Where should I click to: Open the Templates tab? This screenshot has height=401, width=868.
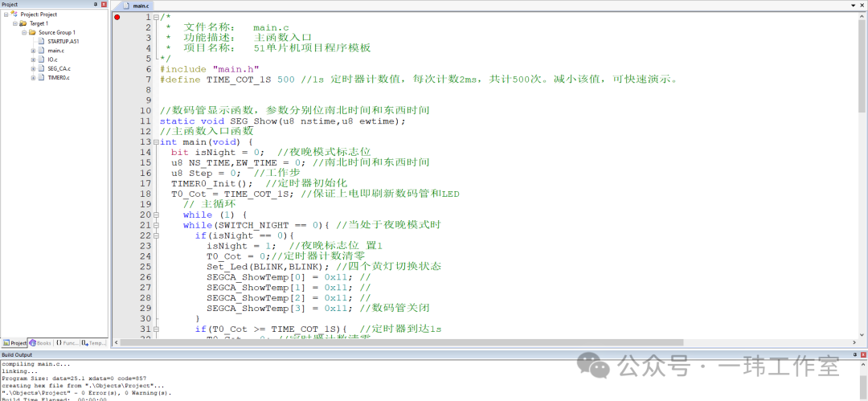tap(94, 343)
